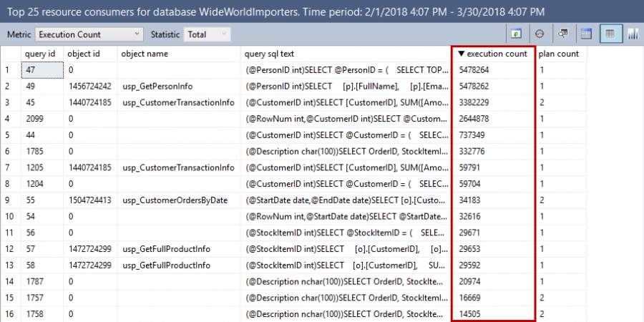The height and width of the screenshot is (322, 644).
Task: Click the plan count column header
Action: (558, 54)
